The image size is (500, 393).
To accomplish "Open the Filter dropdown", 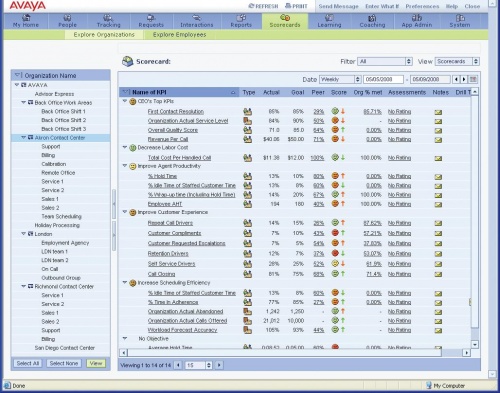I will coord(385,61).
